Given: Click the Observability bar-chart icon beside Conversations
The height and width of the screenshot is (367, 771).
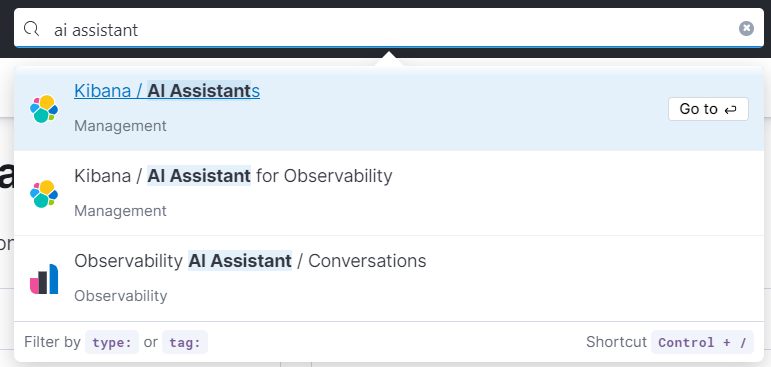Looking at the screenshot, I should click(x=44, y=279).
